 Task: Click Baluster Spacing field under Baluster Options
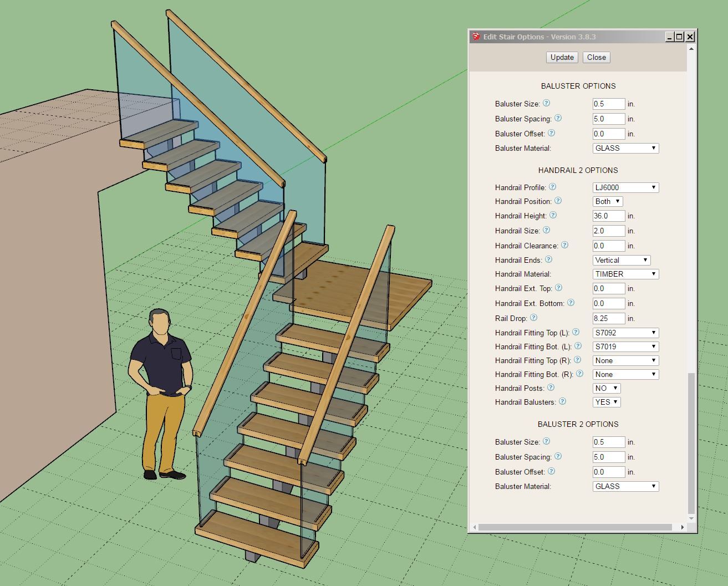point(609,119)
